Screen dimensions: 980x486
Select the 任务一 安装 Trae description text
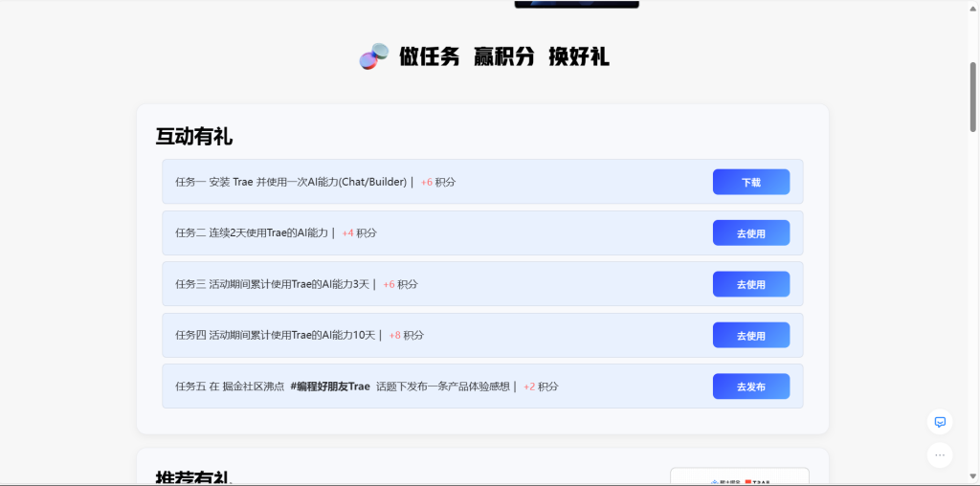pos(292,182)
